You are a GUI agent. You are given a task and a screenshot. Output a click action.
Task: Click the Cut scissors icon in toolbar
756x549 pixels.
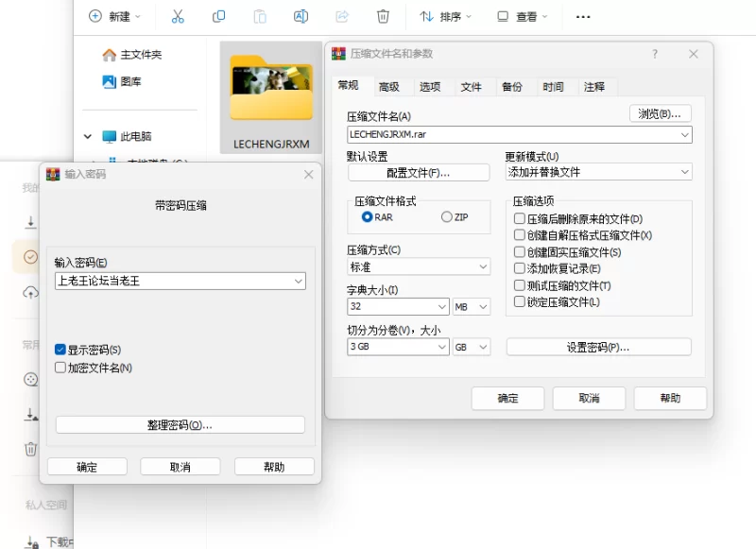(x=178, y=16)
